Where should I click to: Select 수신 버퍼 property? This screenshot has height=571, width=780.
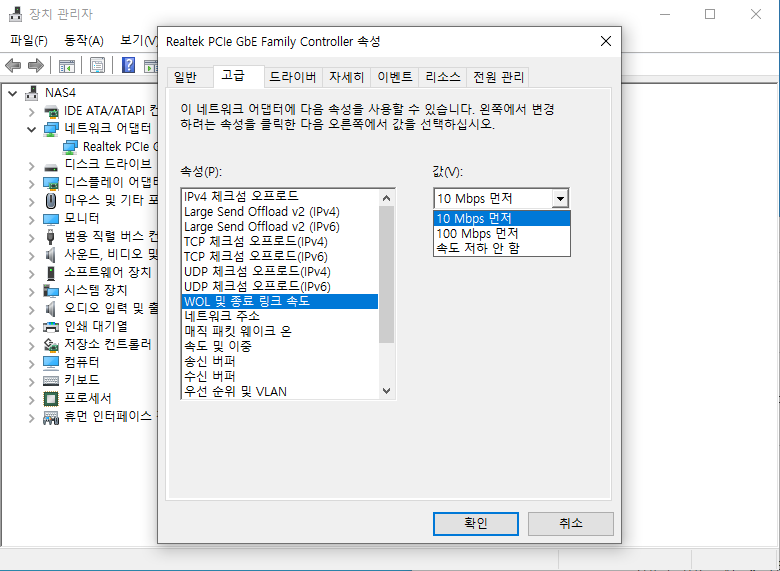pyautogui.click(x=280, y=376)
